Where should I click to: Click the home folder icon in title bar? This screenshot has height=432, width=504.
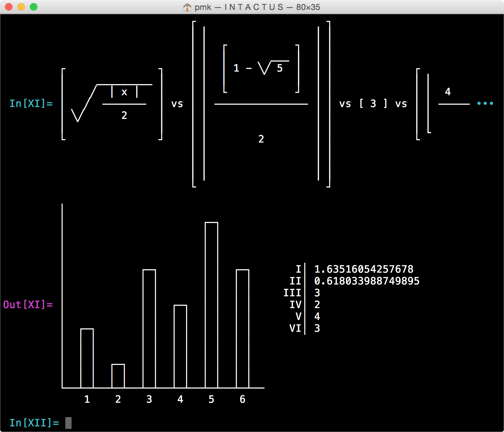[187, 7]
